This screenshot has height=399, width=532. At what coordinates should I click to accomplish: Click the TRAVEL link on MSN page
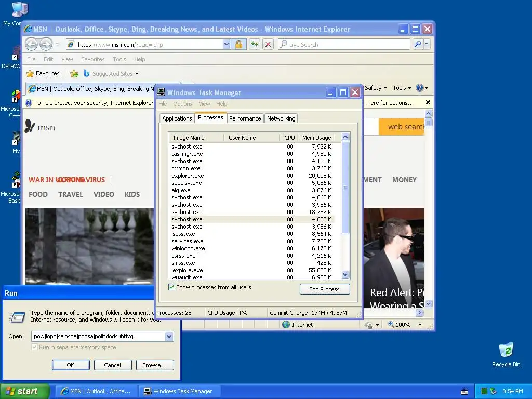click(x=71, y=194)
